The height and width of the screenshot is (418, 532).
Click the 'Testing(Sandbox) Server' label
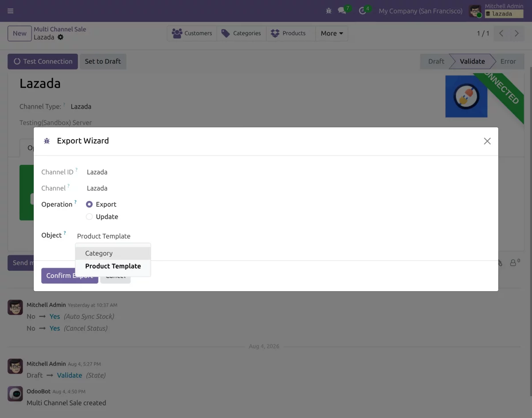pos(55,123)
